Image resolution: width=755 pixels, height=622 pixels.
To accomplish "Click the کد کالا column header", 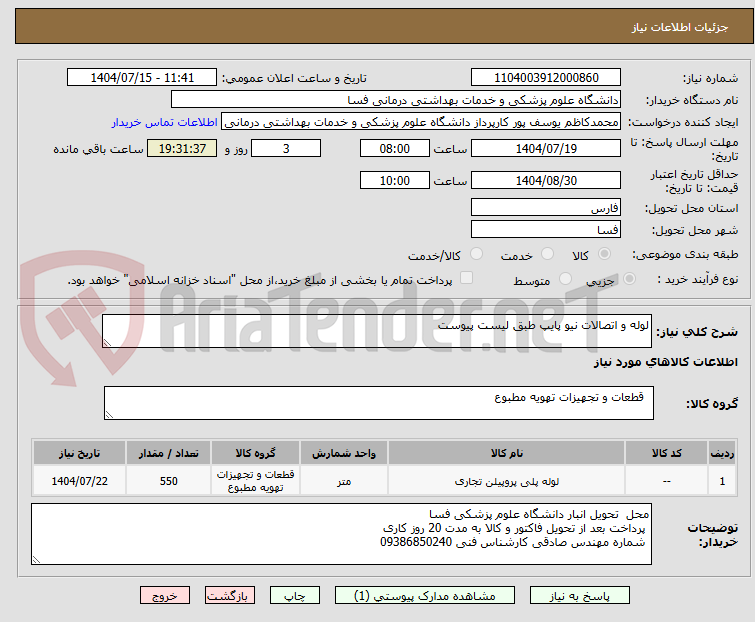I will [666, 453].
